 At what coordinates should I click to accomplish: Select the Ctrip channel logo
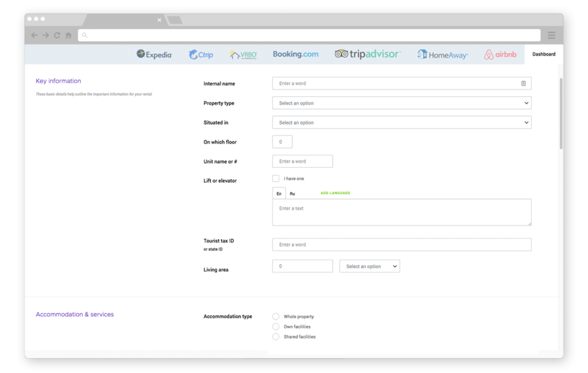tap(201, 55)
